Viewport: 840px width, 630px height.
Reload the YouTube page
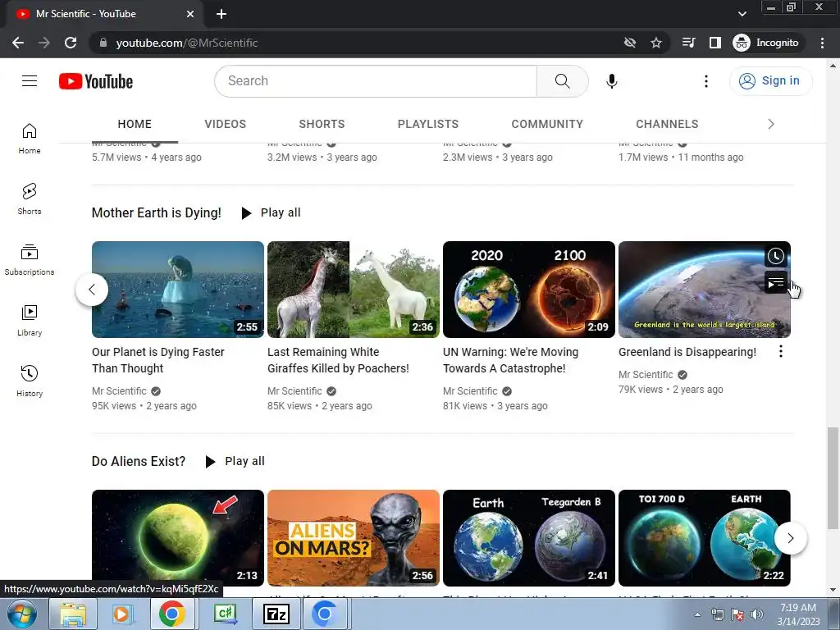[x=71, y=43]
